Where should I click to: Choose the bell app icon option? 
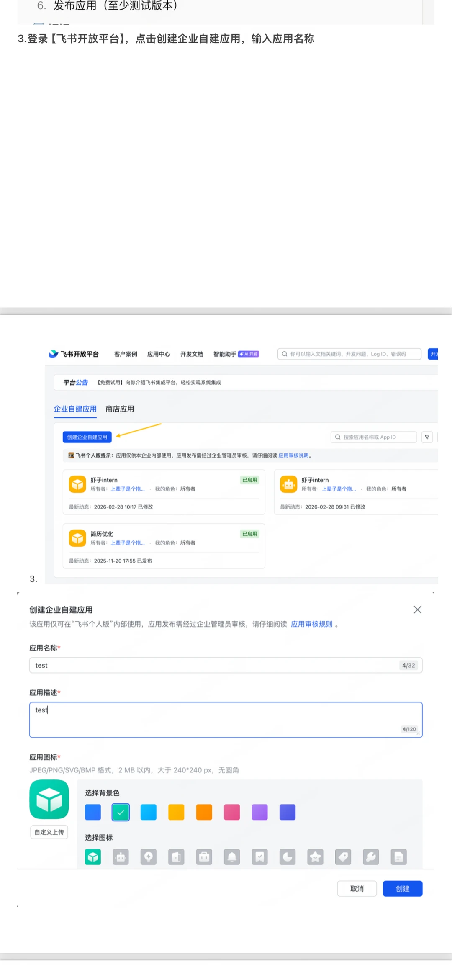pos(232,857)
